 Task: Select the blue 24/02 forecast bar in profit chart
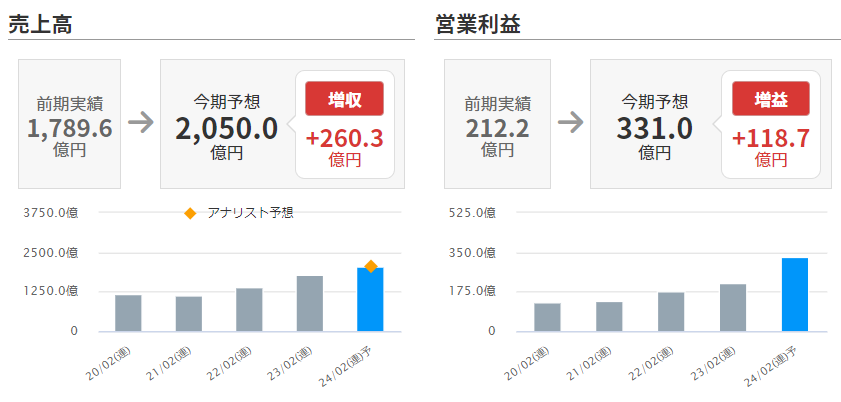[x=794, y=295]
